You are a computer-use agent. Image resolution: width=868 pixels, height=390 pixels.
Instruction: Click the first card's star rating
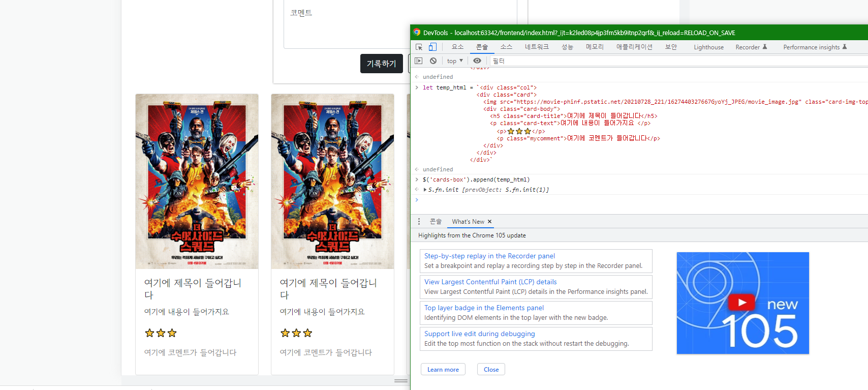click(161, 333)
